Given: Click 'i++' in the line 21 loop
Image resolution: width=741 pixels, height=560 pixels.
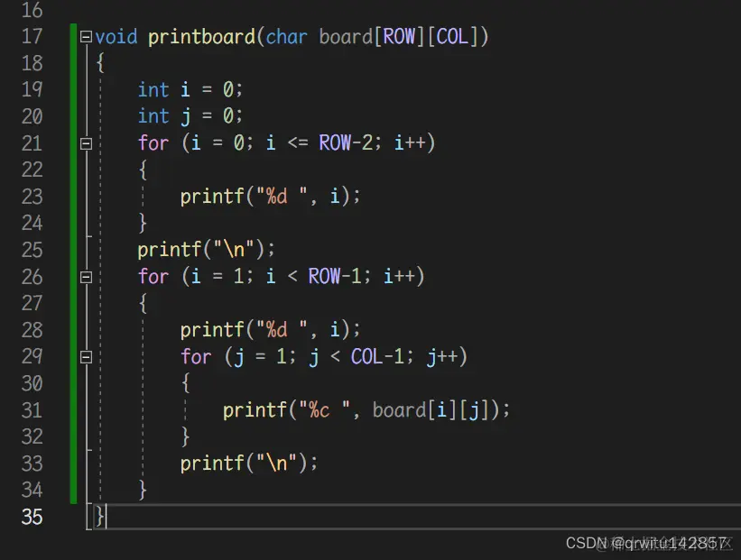Looking at the screenshot, I should [x=409, y=143].
